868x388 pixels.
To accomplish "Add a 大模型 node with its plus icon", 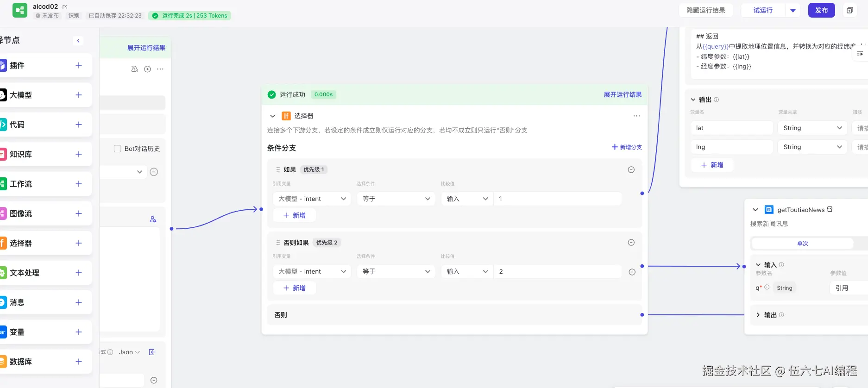I will 79,95.
